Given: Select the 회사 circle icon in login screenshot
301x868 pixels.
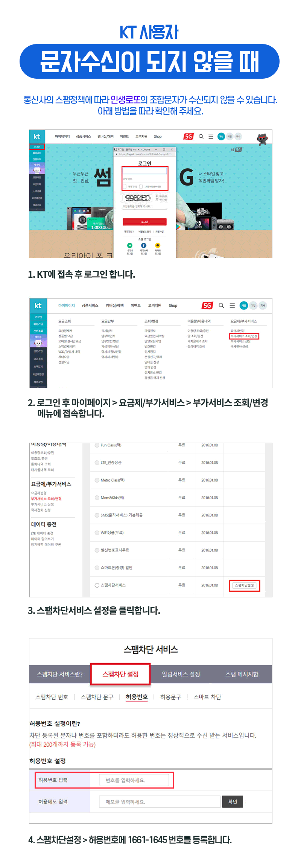Looking at the screenshot, I should (238, 137).
